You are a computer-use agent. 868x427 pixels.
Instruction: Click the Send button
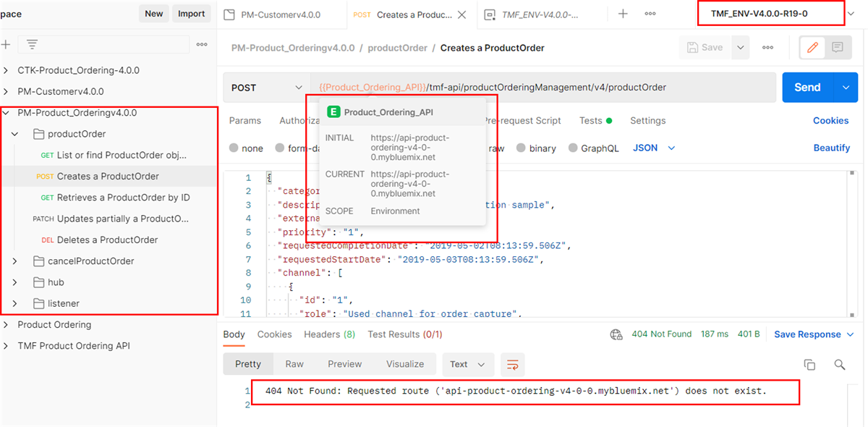tap(807, 86)
